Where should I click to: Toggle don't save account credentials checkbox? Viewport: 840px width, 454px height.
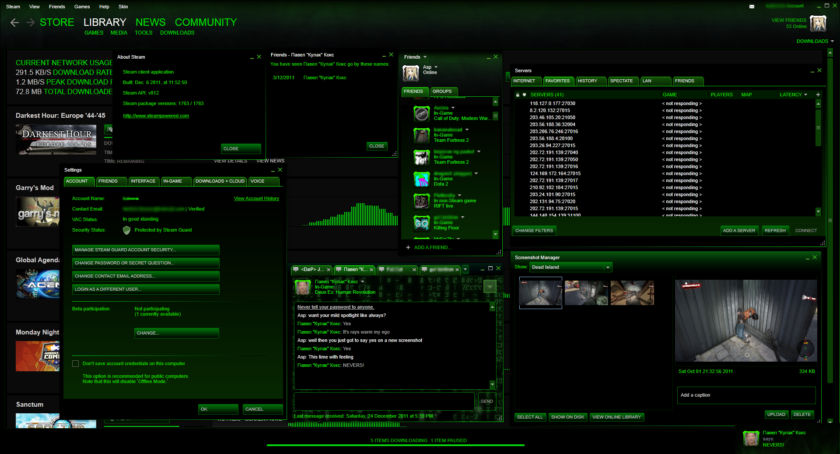coord(76,364)
